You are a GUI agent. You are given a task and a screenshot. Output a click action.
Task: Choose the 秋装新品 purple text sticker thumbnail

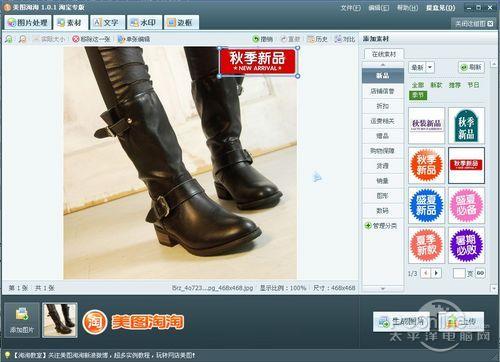coord(427,125)
